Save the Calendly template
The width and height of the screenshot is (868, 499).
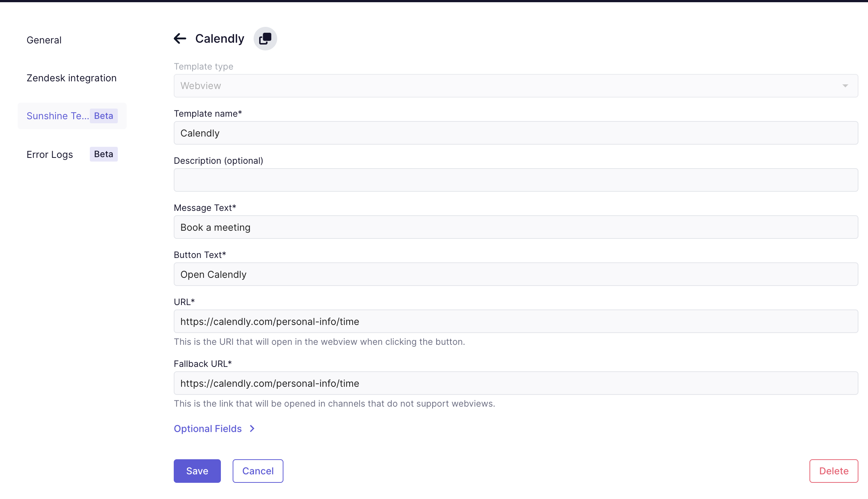pos(197,471)
